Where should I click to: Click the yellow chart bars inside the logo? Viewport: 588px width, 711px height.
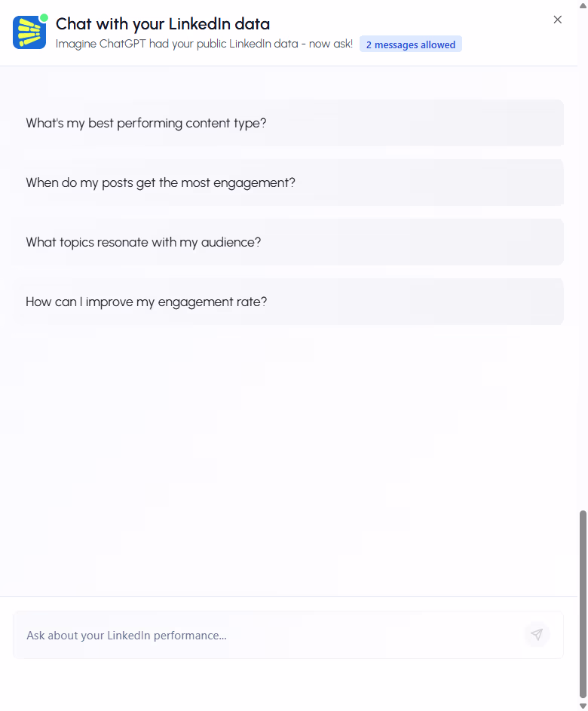point(29,32)
